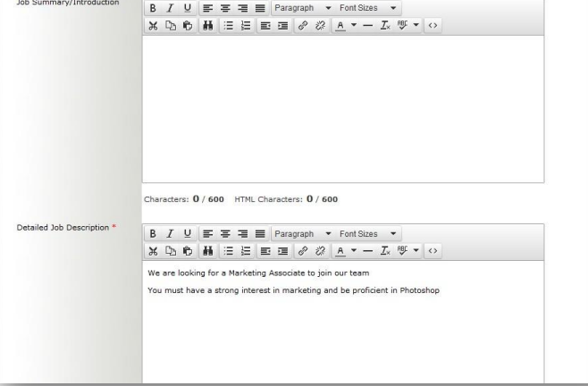Toggle Bold in Detailed Job Description toolbar

coord(153,234)
